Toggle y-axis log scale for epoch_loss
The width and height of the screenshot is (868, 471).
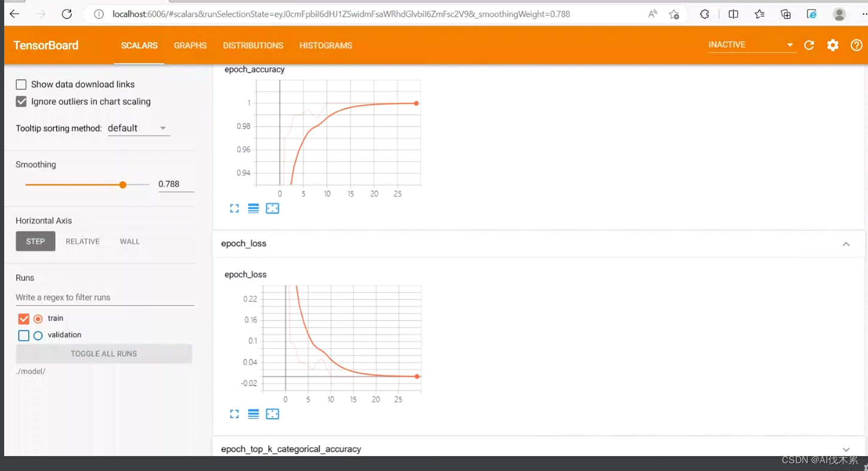click(253, 414)
